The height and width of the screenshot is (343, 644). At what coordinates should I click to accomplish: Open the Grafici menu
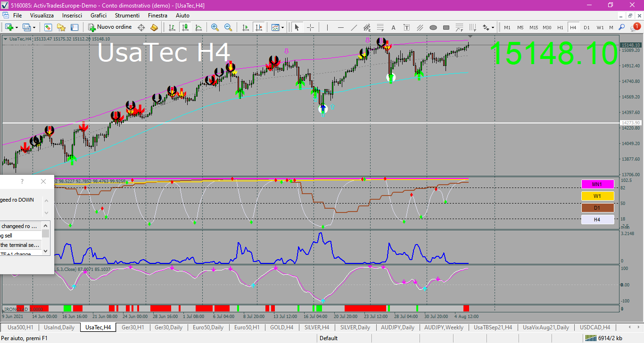click(x=99, y=16)
